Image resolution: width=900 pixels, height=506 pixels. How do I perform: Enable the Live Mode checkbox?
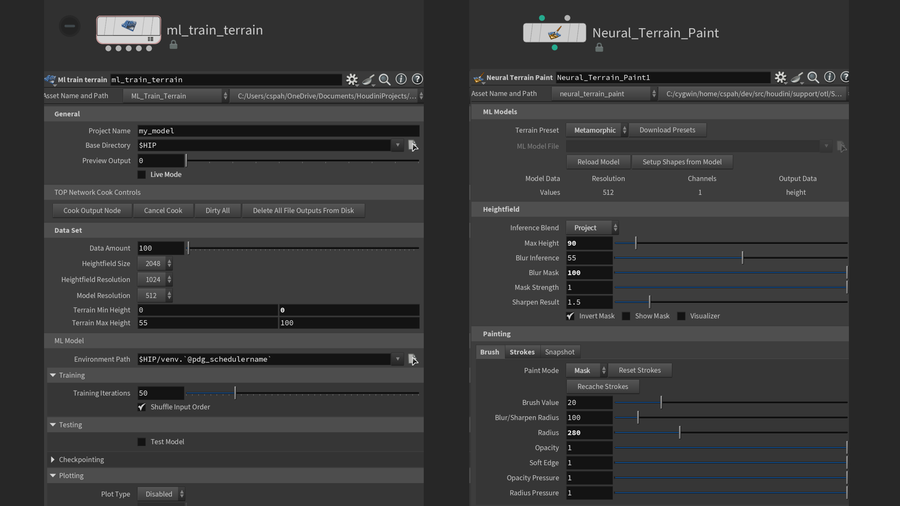coord(142,175)
